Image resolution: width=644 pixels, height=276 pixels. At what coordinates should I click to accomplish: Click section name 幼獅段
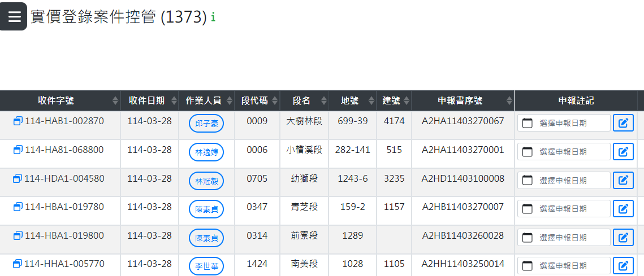[x=304, y=178]
